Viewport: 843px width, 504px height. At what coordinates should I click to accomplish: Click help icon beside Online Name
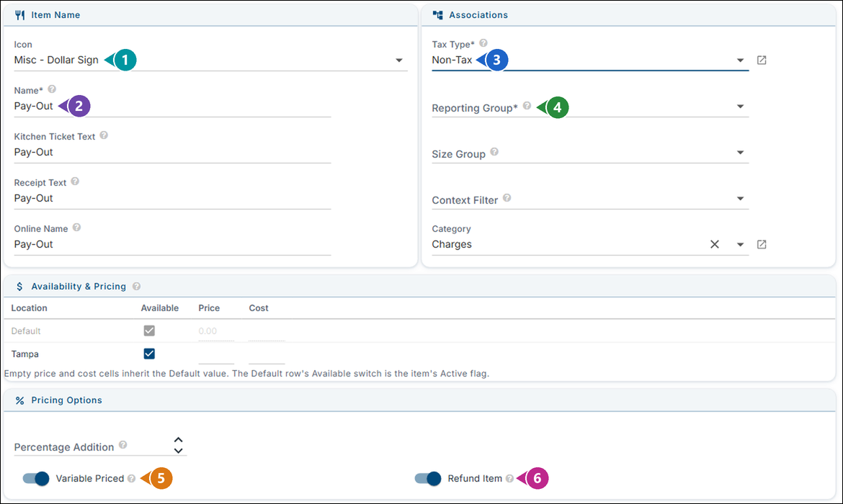point(77,228)
